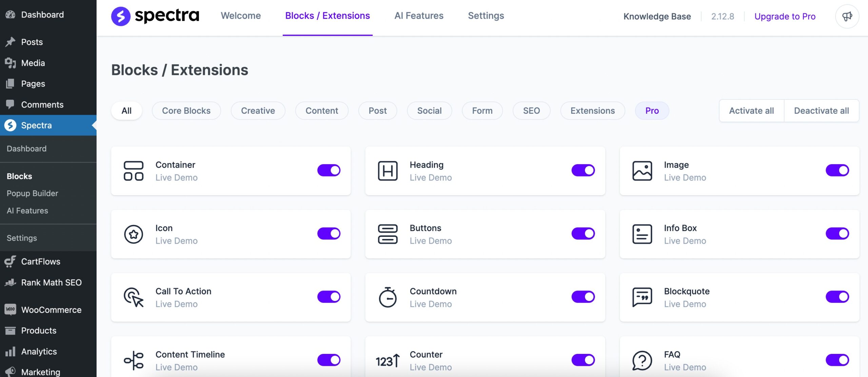Click the Spectra logo icon in header
The width and height of the screenshot is (868, 377).
[x=121, y=16]
